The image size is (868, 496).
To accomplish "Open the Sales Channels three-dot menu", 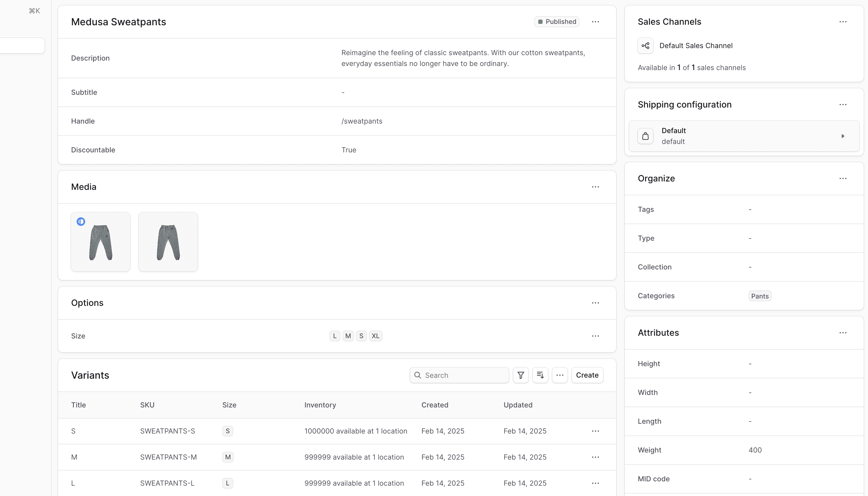I will 842,22.
